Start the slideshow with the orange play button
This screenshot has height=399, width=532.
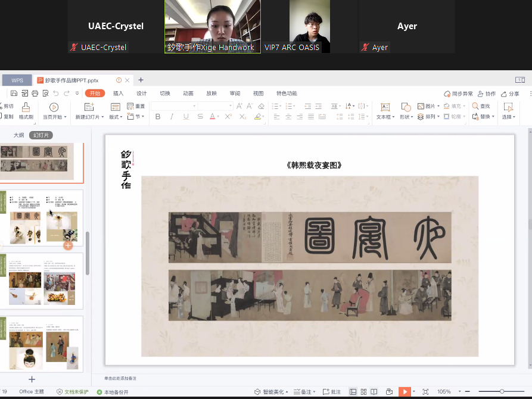pyautogui.click(x=405, y=392)
